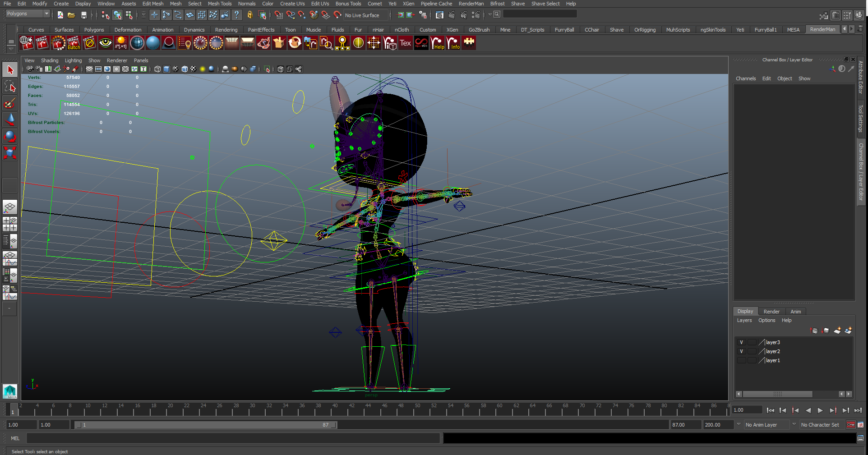Select the Scale tool in toolbox
The width and height of the screenshot is (868, 455).
click(x=10, y=152)
